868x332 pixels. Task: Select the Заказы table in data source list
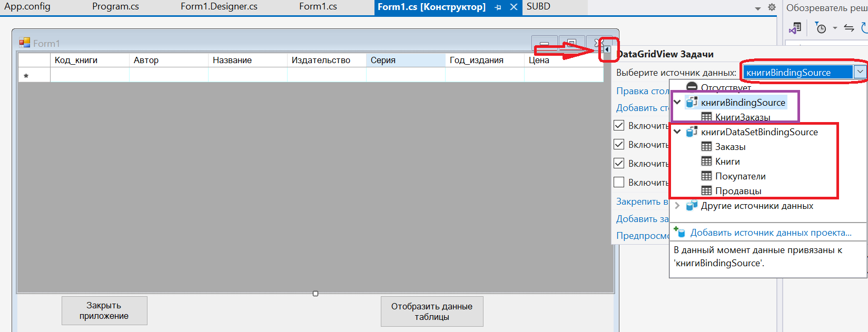(730, 147)
